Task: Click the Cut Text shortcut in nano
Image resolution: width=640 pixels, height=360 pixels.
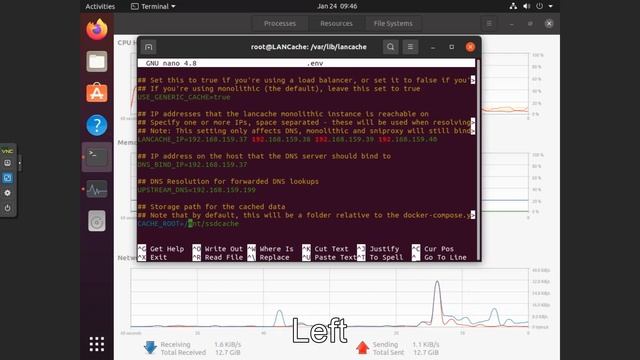Action: coord(325,249)
